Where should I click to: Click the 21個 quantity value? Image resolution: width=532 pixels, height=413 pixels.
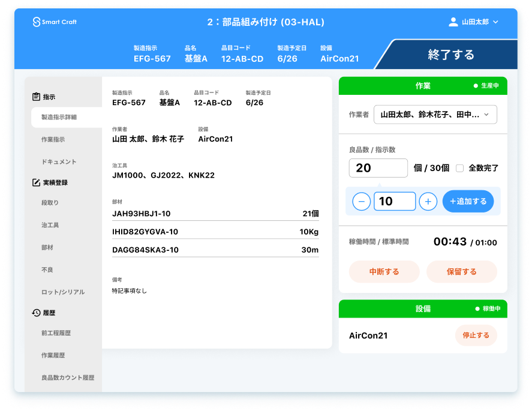point(311,214)
